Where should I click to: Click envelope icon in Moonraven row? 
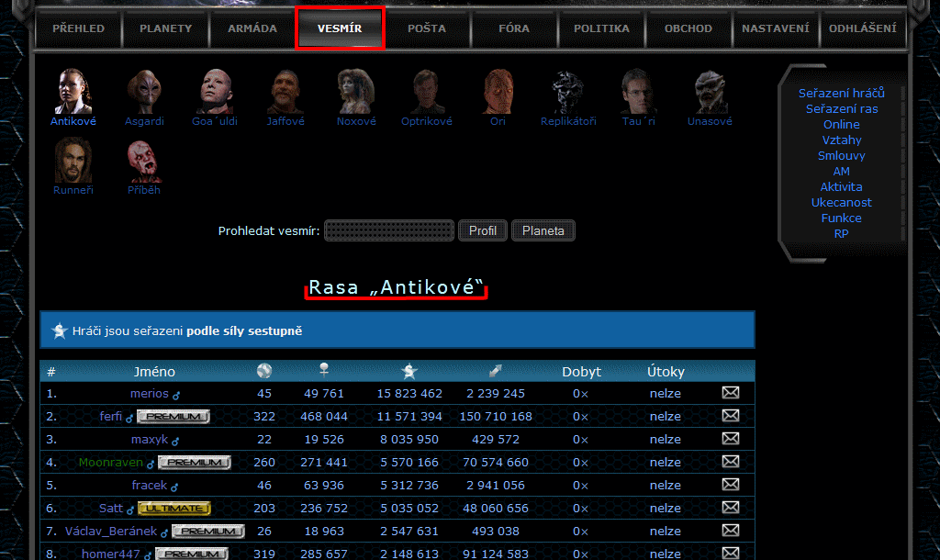[731, 462]
